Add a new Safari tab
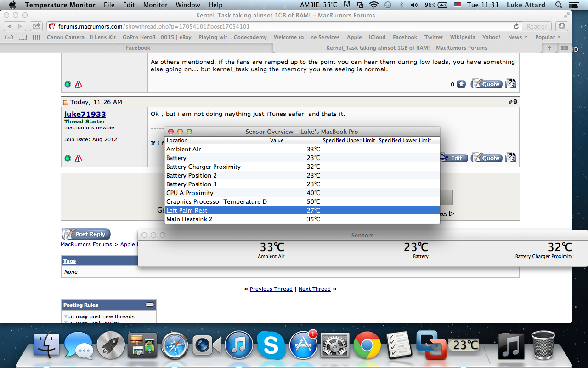 pyautogui.click(x=549, y=48)
